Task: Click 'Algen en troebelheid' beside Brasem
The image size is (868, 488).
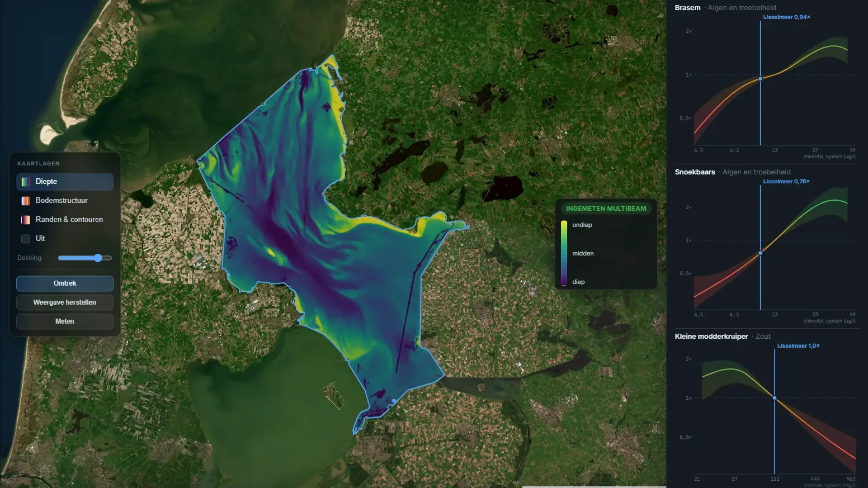Action: click(742, 8)
